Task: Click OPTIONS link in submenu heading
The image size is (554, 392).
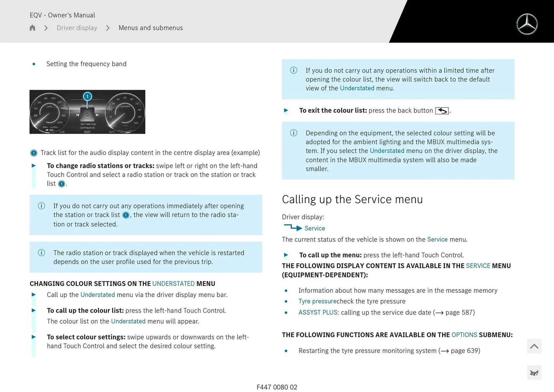Action: coord(464,335)
